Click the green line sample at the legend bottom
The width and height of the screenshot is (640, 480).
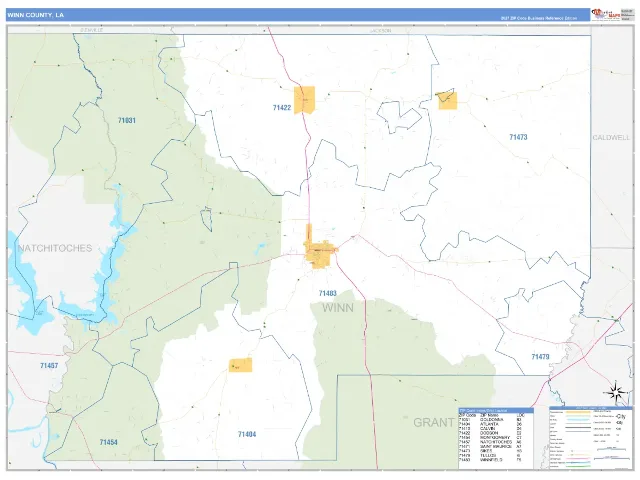[x=578, y=467]
